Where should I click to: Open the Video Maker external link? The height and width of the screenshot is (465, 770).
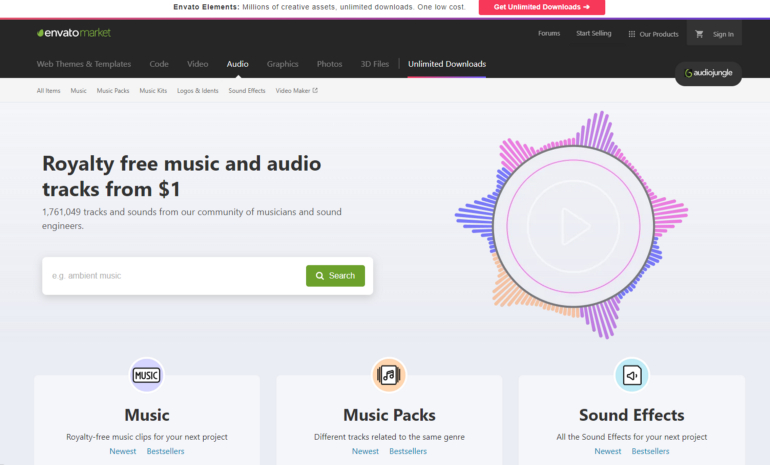[297, 90]
